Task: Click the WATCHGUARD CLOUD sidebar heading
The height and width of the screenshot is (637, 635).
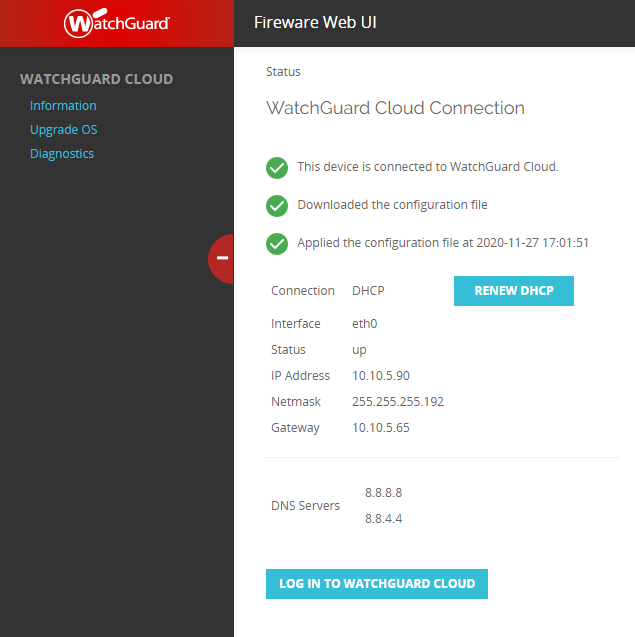Action: (x=97, y=79)
